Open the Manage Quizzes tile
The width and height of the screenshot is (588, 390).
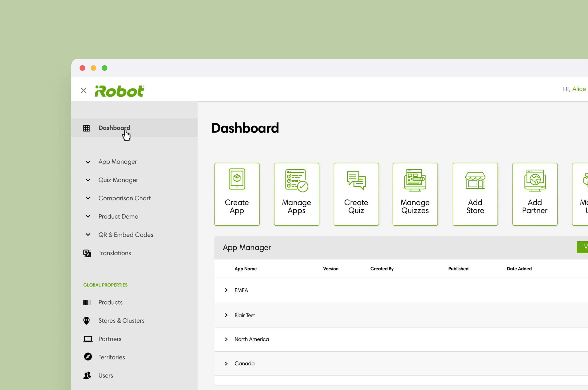click(x=415, y=194)
